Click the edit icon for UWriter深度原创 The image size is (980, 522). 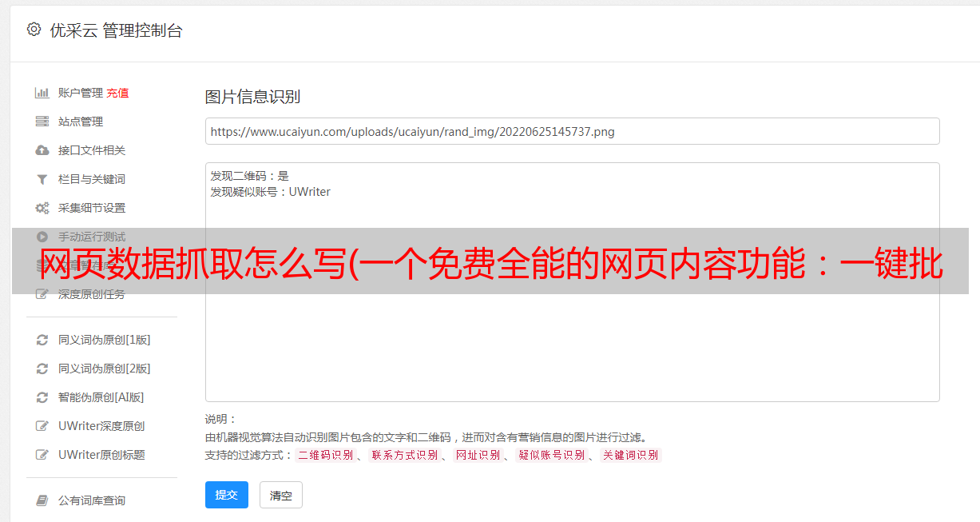coord(42,426)
